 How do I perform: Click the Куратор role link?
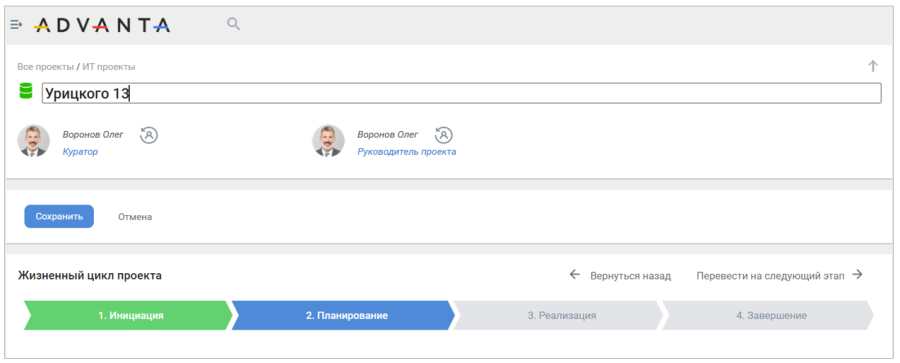(80, 152)
